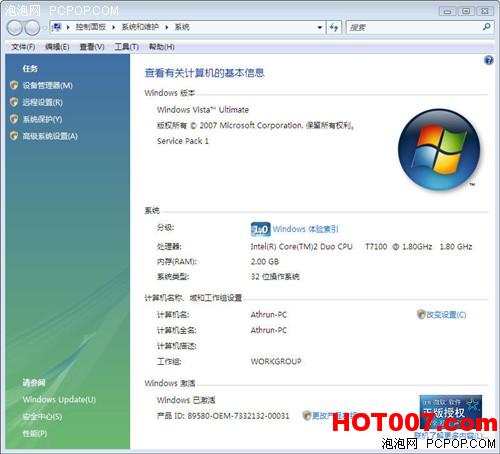Click the Windows Vista logo orb
This screenshot has width=500, height=454.
439,150
